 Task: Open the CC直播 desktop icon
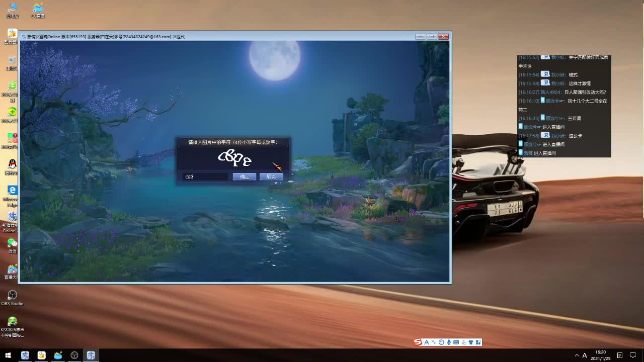[38, 11]
